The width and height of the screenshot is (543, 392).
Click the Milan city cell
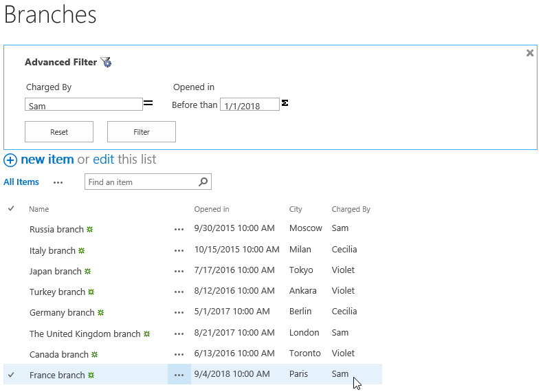(300, 249)
